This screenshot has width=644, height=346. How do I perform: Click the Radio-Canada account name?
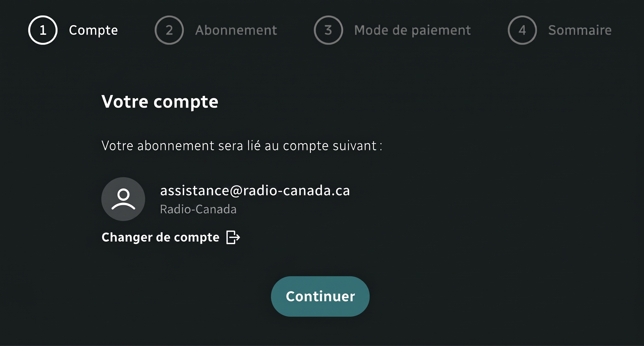[198, 209]
